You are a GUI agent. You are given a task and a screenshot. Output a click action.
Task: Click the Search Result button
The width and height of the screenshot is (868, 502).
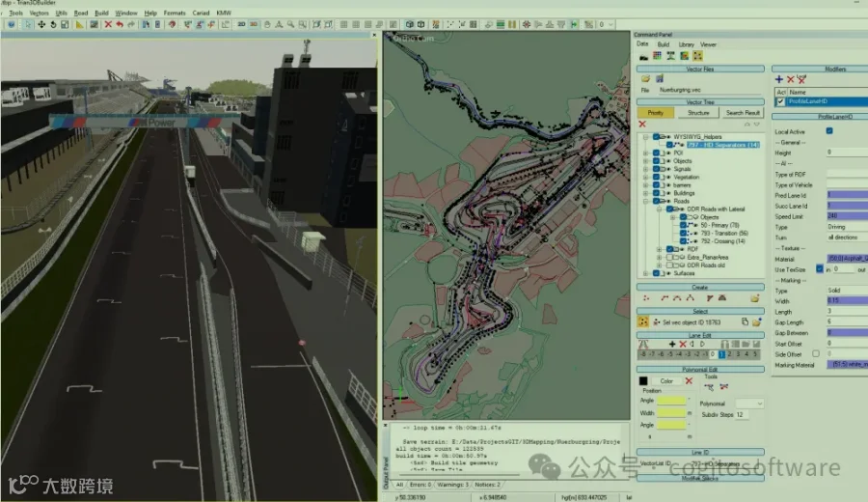(x=743, y=113)
